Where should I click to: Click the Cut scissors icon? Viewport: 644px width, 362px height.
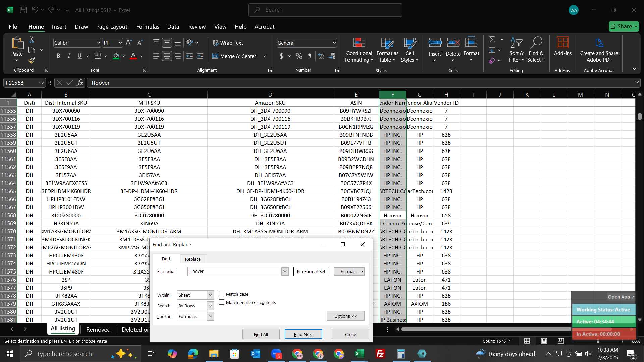tap(32, 40)
